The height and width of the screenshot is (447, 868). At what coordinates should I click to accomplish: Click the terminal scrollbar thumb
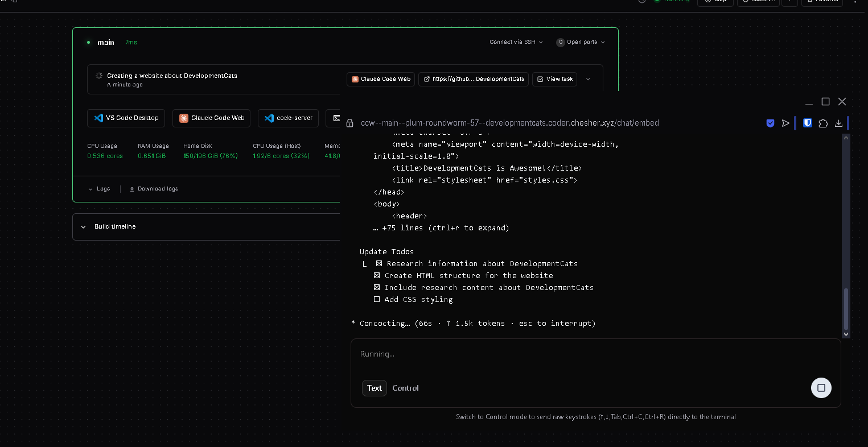[x=846, y=309]
